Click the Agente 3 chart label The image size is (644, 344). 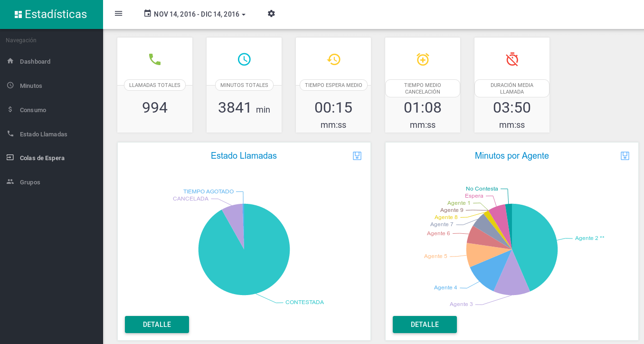click(x=461, y=304)
